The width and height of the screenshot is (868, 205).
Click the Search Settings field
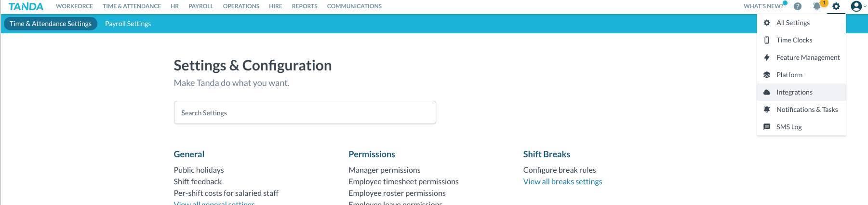pyautogui.click(x=305, y=112)
